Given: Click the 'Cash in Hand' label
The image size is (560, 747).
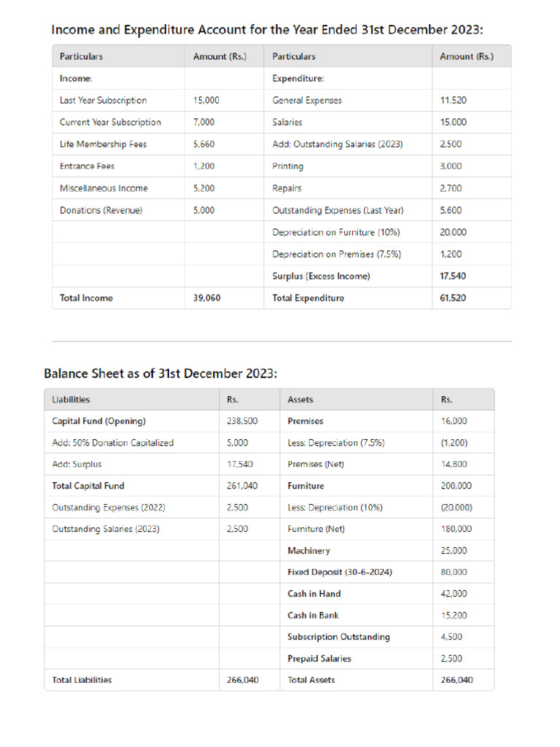Looking at the screenshot, I should coord(314,594).
